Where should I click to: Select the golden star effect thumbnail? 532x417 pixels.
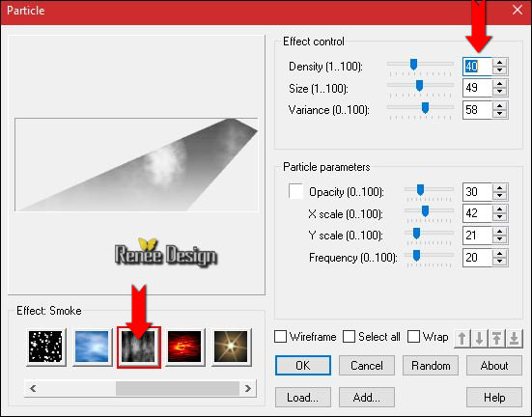(231, 347)
